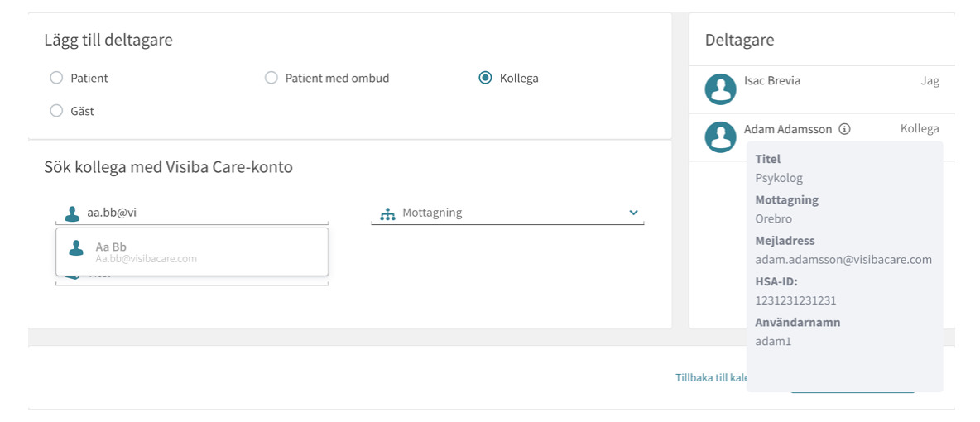
Task: Expand the Mottagning dropdown chevron
Action: click(634, 213)
